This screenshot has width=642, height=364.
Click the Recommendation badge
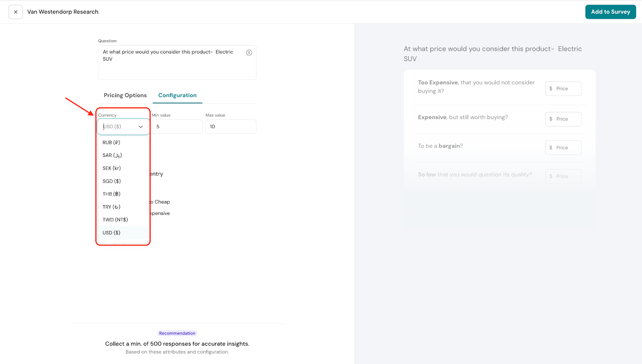pyautogui.click(x=177, y=333)
